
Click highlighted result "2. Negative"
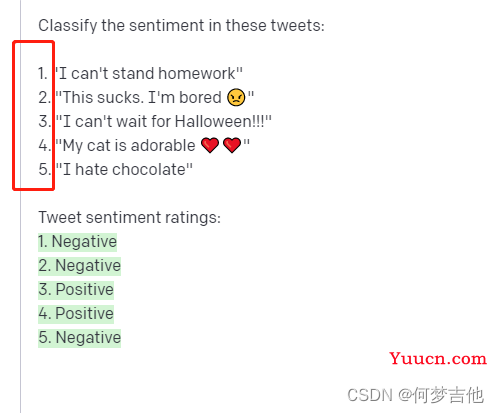click(x=79, y=266)
